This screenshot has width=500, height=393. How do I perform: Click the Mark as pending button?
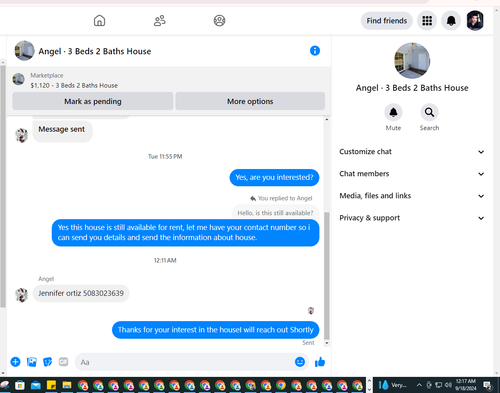tap(93, 101)
